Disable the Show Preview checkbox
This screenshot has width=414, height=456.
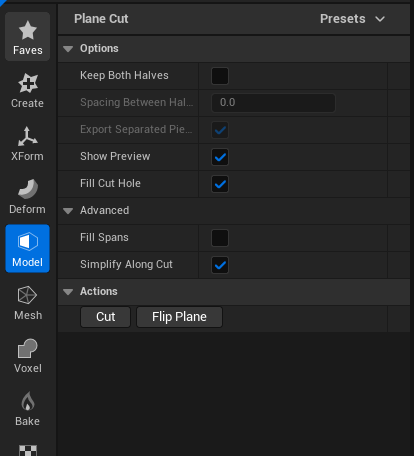(x=220, y=157)
